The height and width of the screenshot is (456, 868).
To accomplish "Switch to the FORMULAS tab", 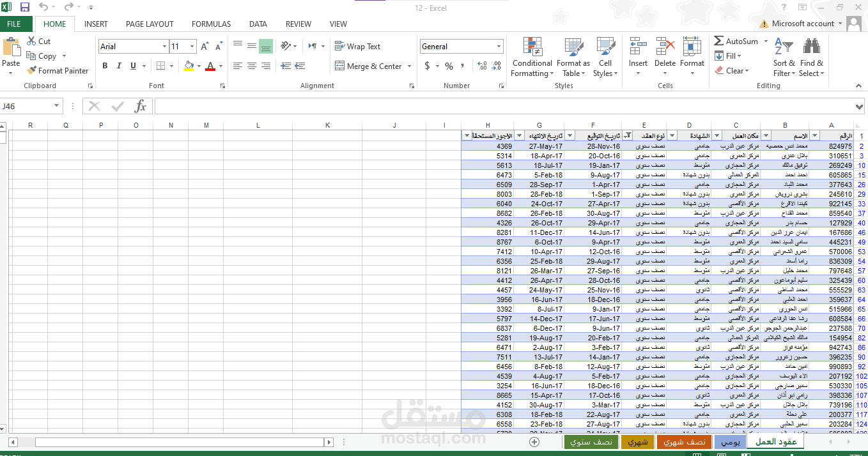I will click(211, 24).
